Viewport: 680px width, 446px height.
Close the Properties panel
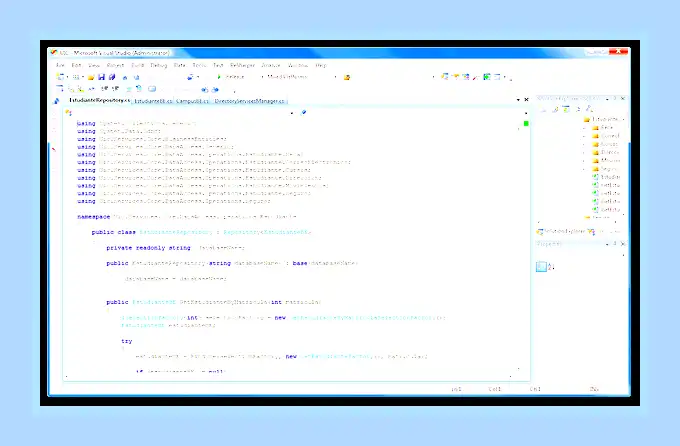623,244
